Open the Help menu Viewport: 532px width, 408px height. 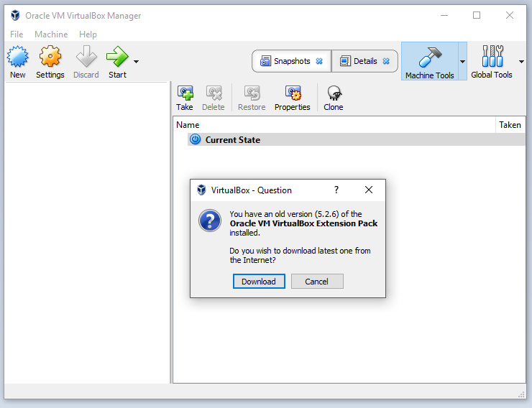coord(88,34)
